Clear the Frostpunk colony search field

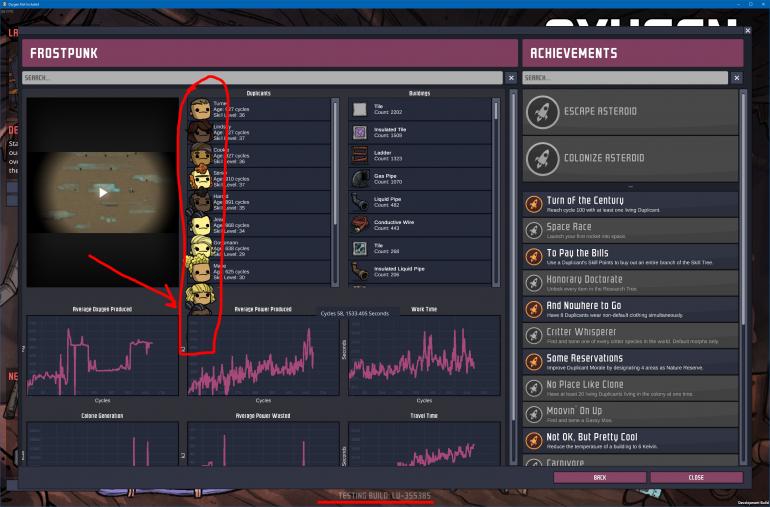click(511, 78)
